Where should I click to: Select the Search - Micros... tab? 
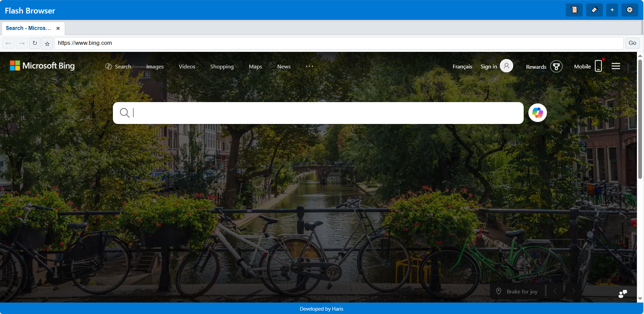[33, 28]
